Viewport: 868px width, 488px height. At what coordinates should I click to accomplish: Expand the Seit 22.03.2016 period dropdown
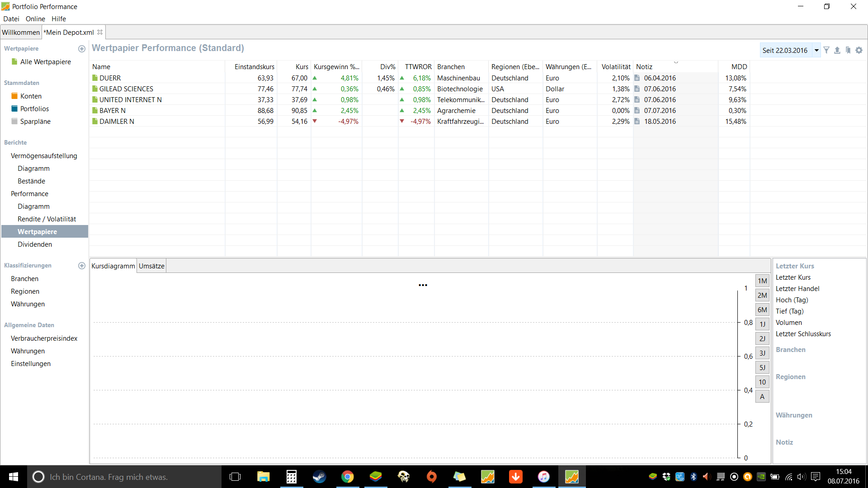pyautogui.click(x=816, y=50)
